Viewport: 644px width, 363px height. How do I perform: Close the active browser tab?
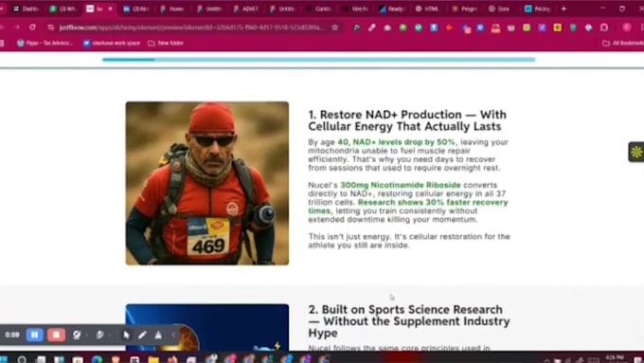(x=110, y=9)
